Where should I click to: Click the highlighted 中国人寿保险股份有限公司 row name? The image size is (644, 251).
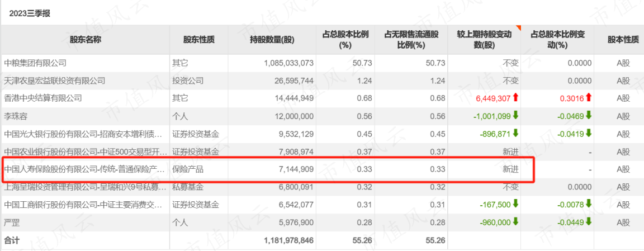click(84, 169)
